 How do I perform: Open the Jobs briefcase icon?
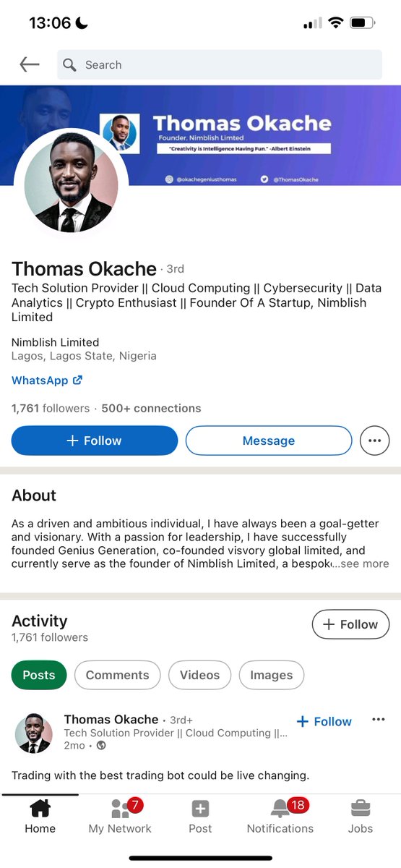[361, 809]
